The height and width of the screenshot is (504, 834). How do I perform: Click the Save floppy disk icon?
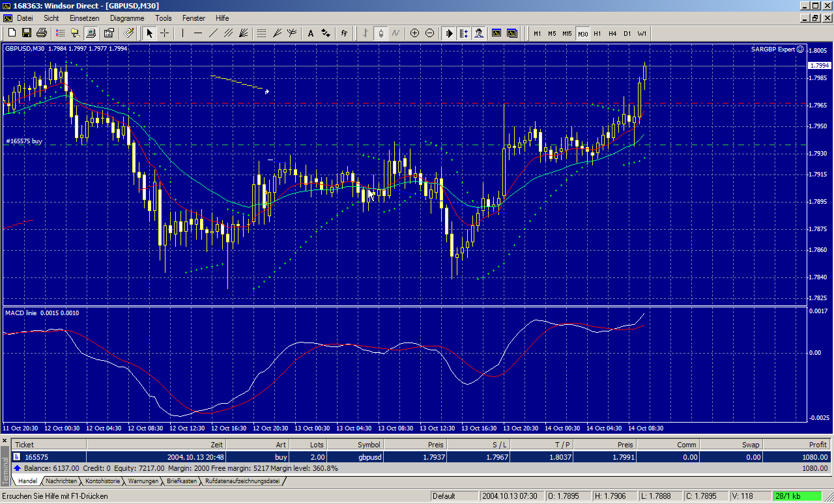click(x=27, y=33)
